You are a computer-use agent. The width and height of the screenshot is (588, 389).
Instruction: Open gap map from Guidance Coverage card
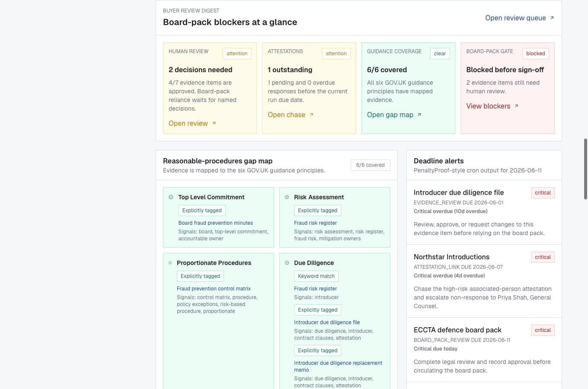tap(394, 115)
